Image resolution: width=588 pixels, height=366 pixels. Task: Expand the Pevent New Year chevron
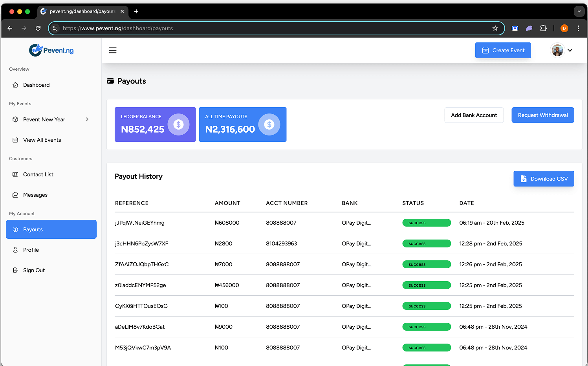coord(87,119)
